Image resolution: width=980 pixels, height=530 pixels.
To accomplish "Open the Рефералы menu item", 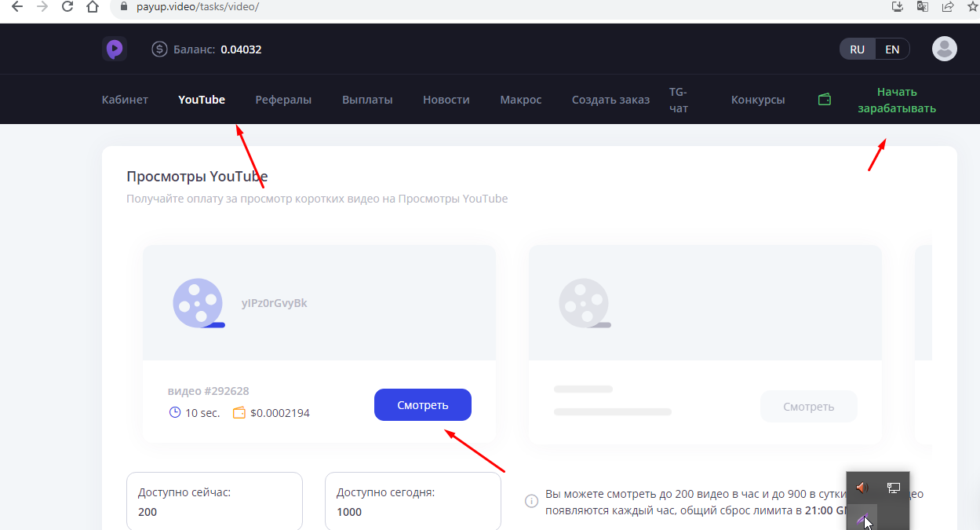I will click(x=283, y=100).
